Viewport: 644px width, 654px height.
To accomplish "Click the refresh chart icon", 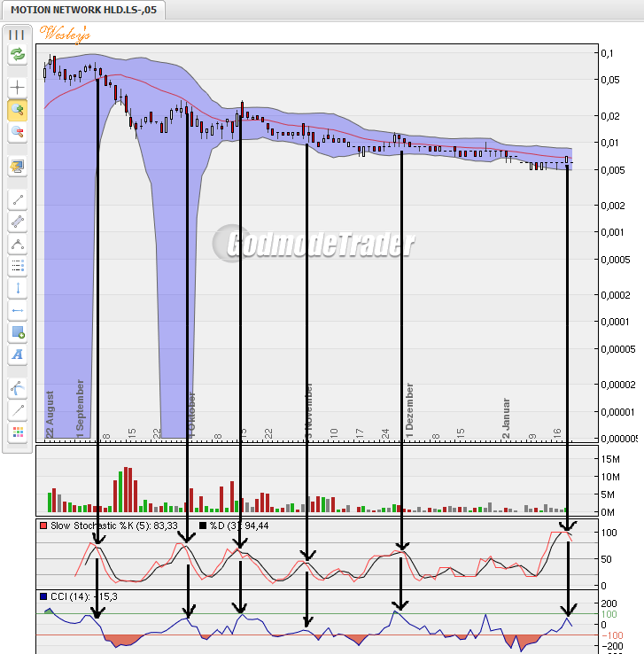I will click(17, 55).
